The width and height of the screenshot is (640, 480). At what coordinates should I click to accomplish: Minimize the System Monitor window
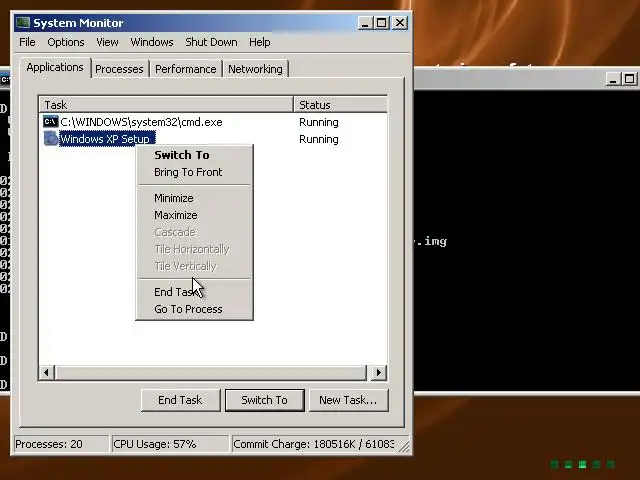366,23
